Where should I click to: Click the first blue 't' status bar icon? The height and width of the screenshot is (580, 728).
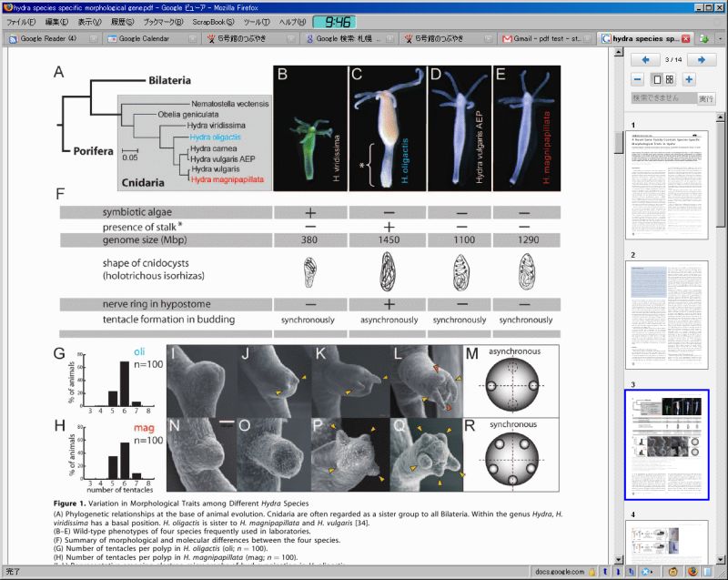(x=605, y=572)
